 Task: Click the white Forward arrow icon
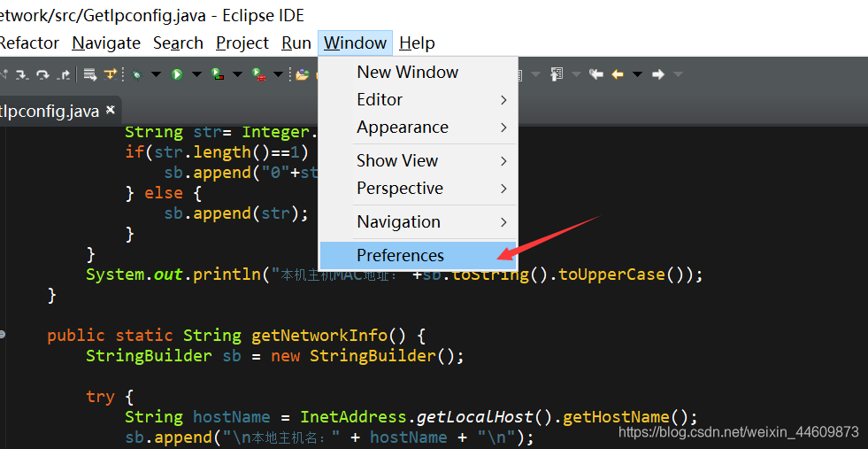pos(658,74)
